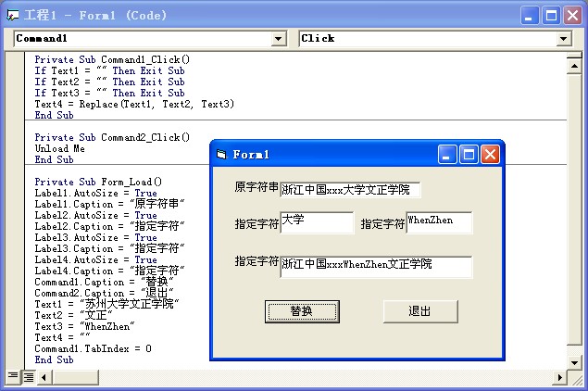Viewport: 588px width, 391px height.
Task: Click the line 'Text1 = "苏州大学文正学院"'
Action: (106, 304)
